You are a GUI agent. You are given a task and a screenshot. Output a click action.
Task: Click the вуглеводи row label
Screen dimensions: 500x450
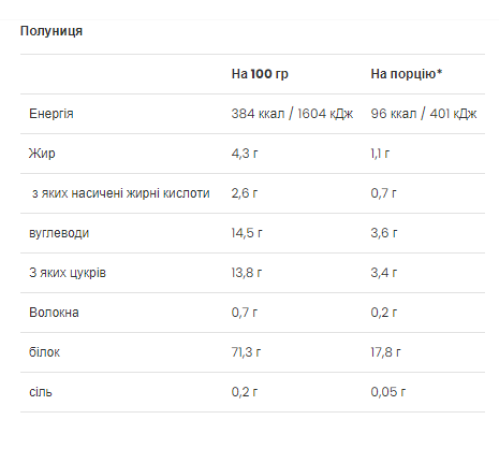[59, 233]
